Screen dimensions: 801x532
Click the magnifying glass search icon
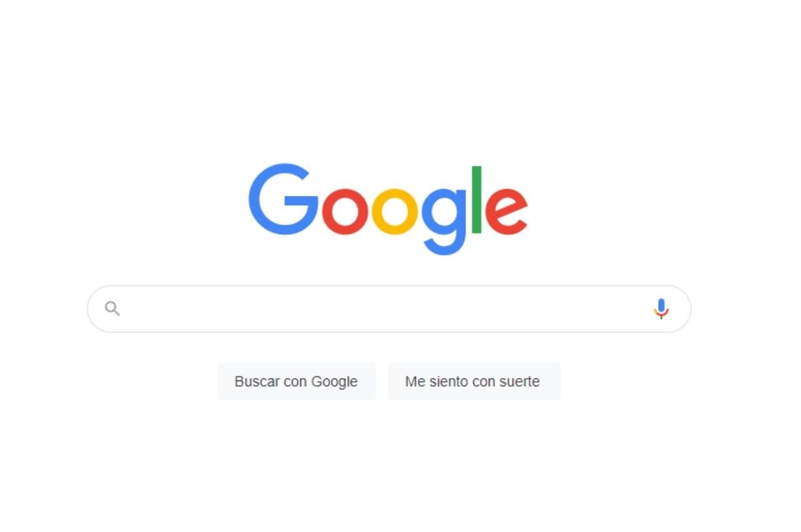tap(113, 309)
